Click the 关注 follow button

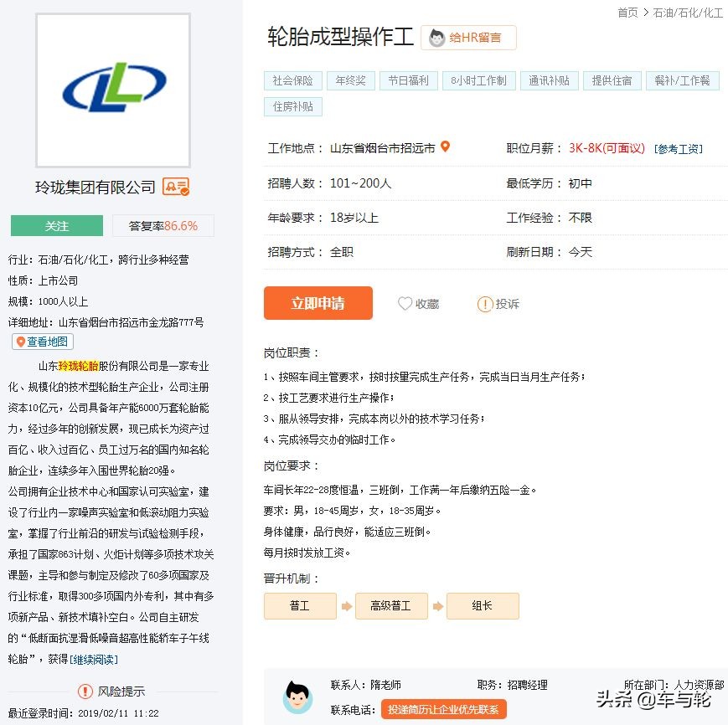[x=55, y=225]
